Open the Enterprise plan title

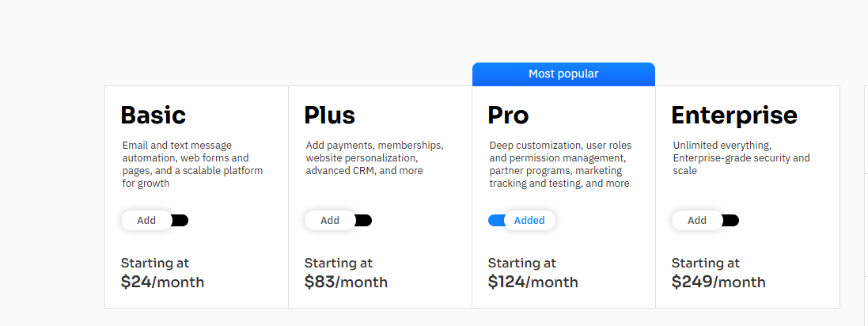(x=733, y=116)
